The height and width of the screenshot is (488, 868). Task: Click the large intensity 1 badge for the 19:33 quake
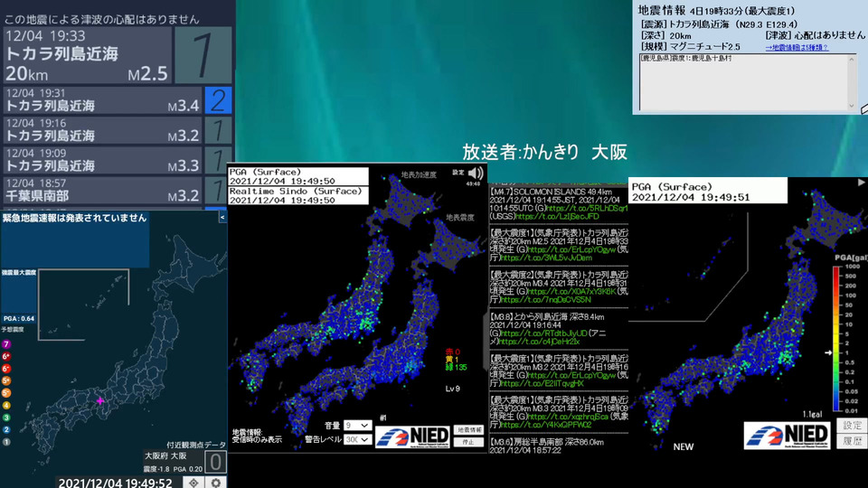(x=203, y=55)
